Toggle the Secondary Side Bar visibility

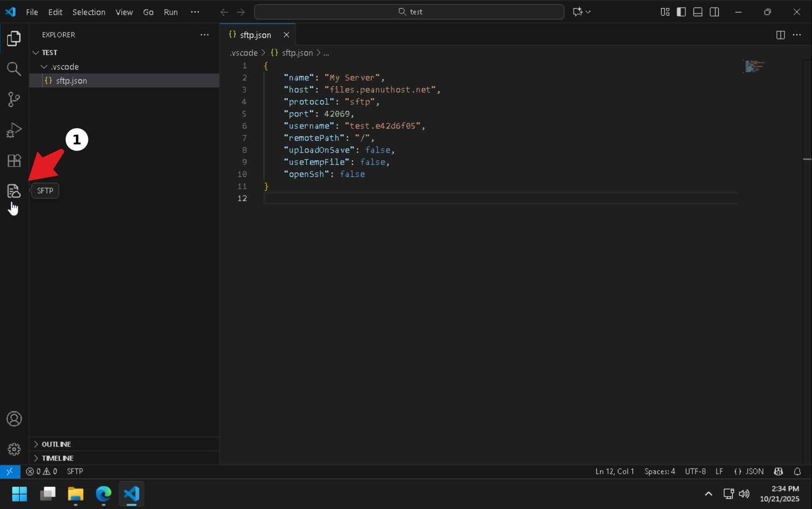(x=714, y=12)
